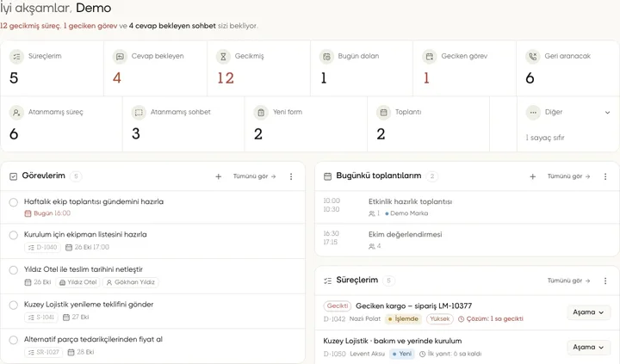Click the Yeni status badge

coord(402,354)
